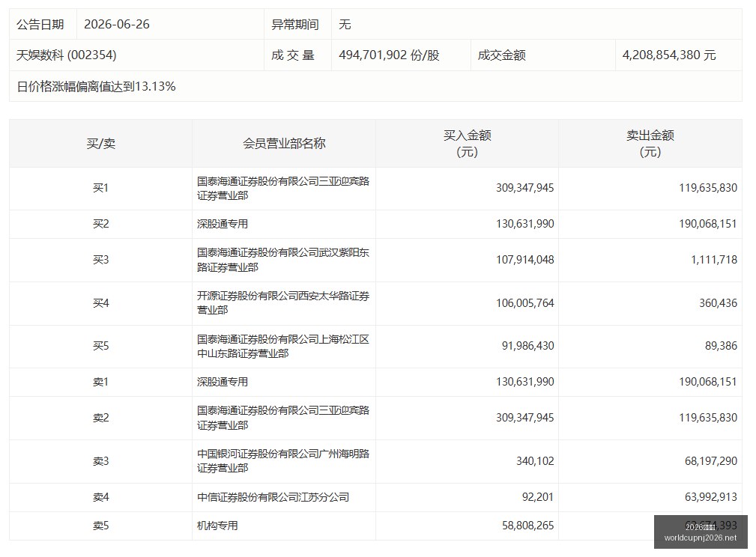Viewport: 756px width, 557px height.
Task: Select buy amount 58,808,265
Action: [x=528, y=526]
